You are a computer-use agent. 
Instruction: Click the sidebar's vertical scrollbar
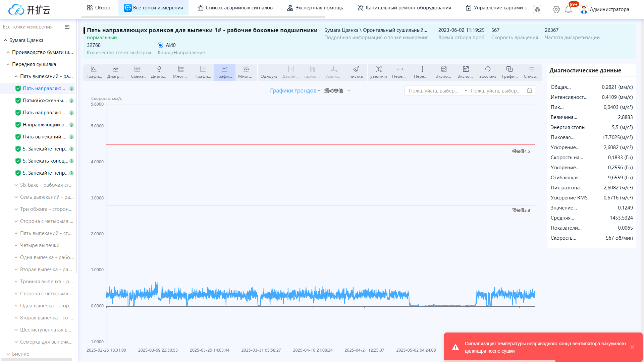76,146
